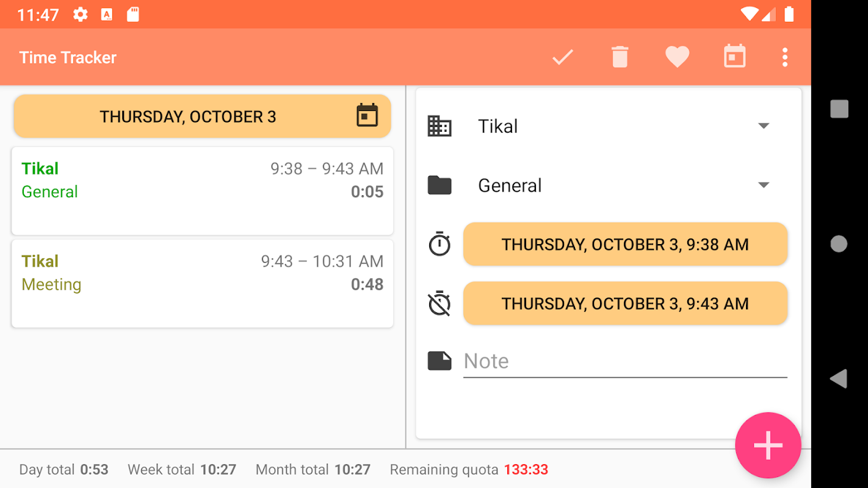Set finish time October 3, 9:43 AM

[x=625, y=303]
